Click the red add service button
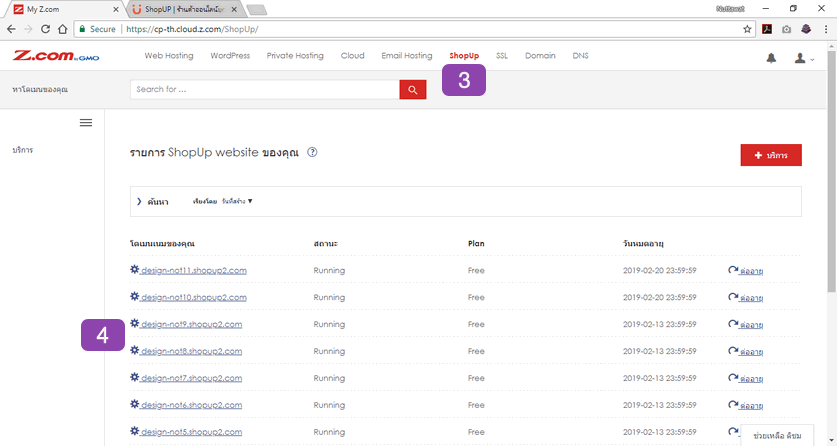The image size is (837, 446). 771,155
